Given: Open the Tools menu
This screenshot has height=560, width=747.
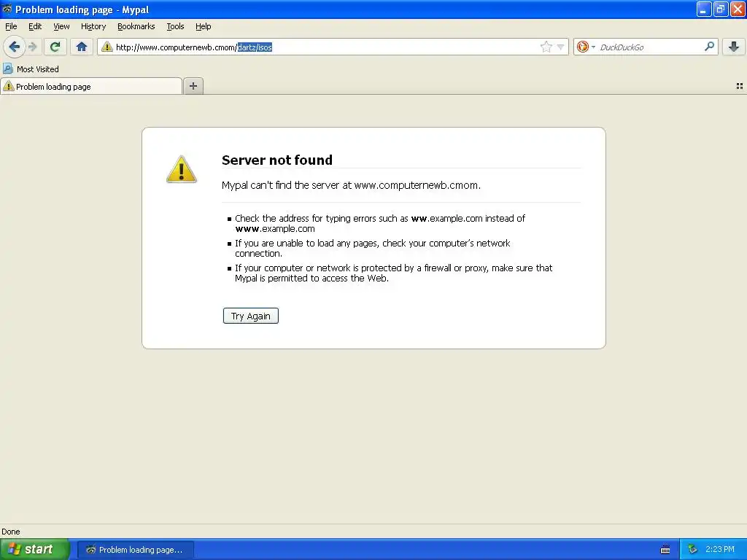Looking at the screenshot, I should pos(175,26).
